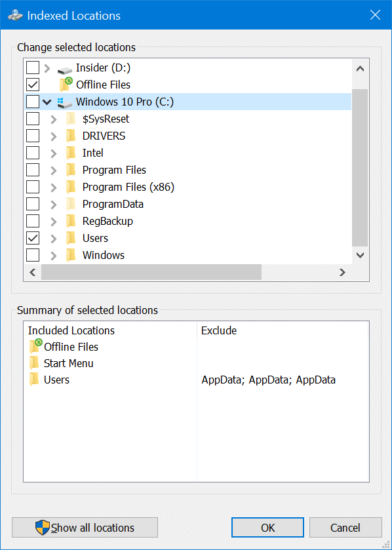The width and height of the screenshot is (392, 550).
Task: Expand the RegBackup folder
Action: [54, 222]
